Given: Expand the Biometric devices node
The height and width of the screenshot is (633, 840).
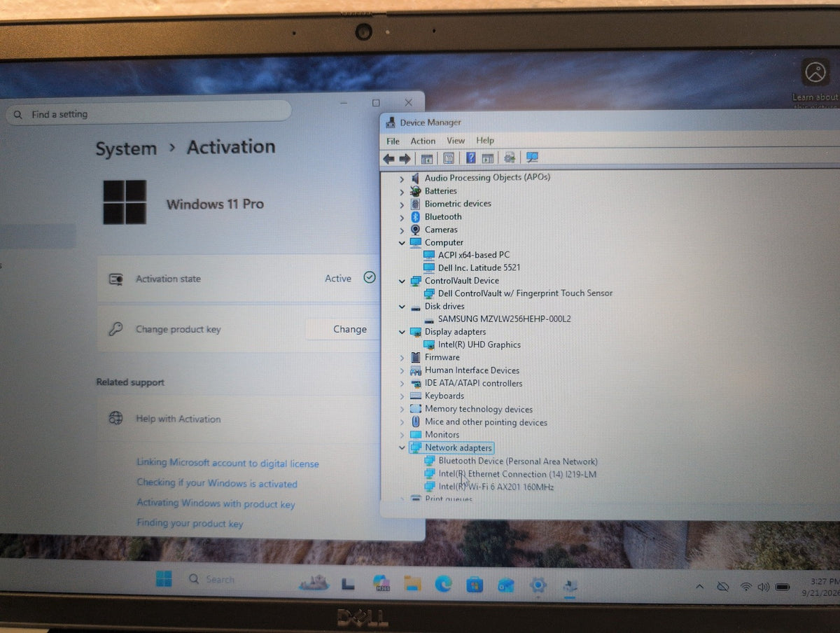Looking at the screenshot, I should [x=402, y=204].
